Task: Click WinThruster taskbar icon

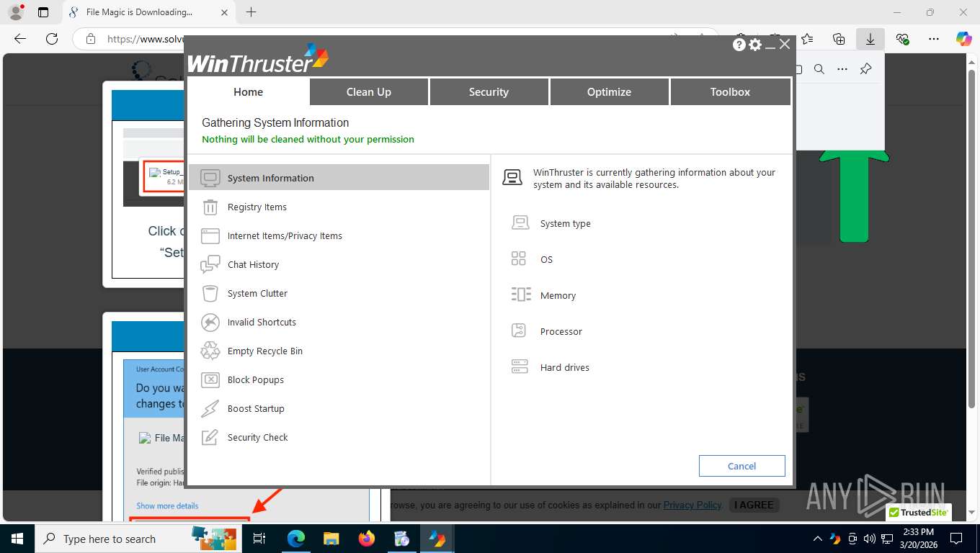Action: pyautogui.click(x=437, y=539)
